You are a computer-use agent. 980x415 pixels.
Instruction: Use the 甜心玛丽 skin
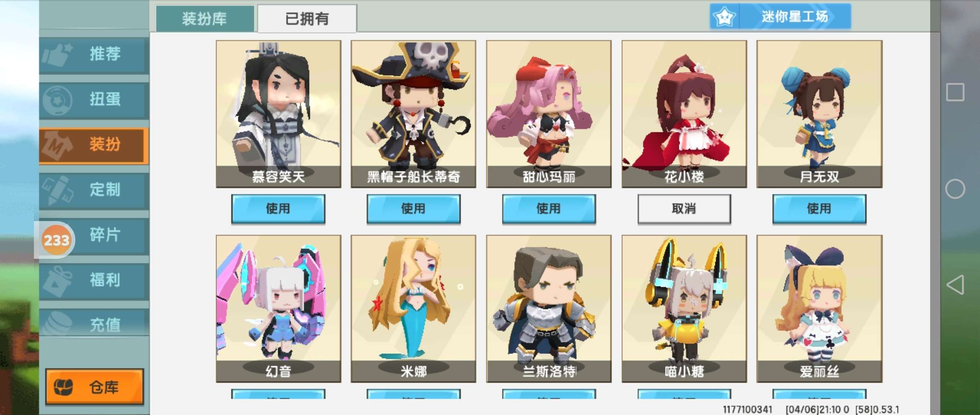click(x=549, y=209)
